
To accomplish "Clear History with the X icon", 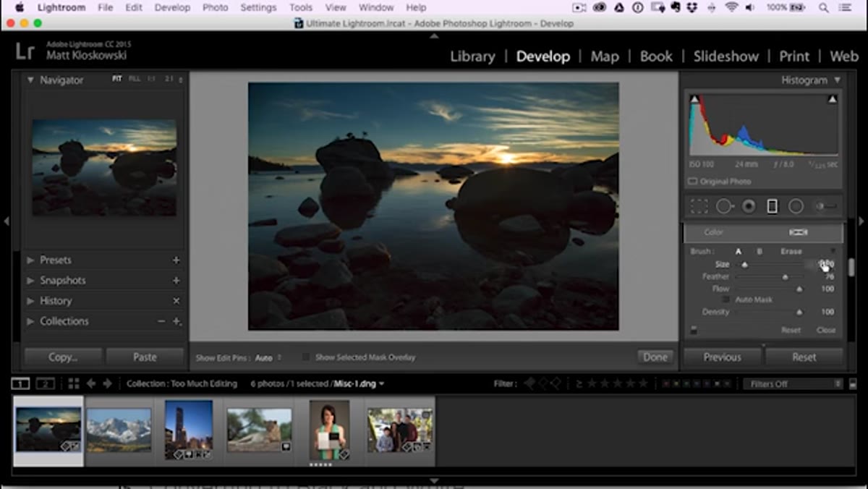I will pyautogui.click(x=176, y=301).
